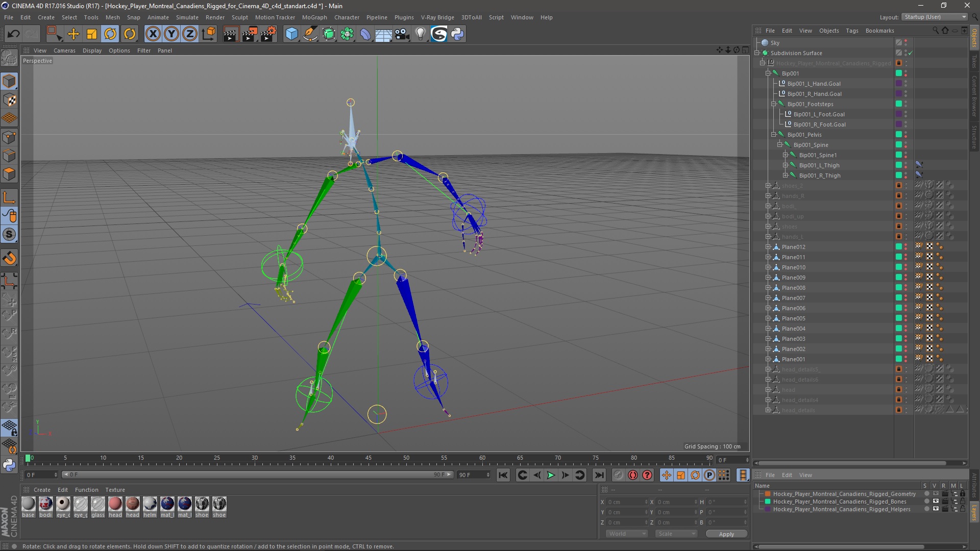The height and width of the screenshot is (551, 980).
Task: Toggle Position keyframe recording icon
Action: pos(667,475)
